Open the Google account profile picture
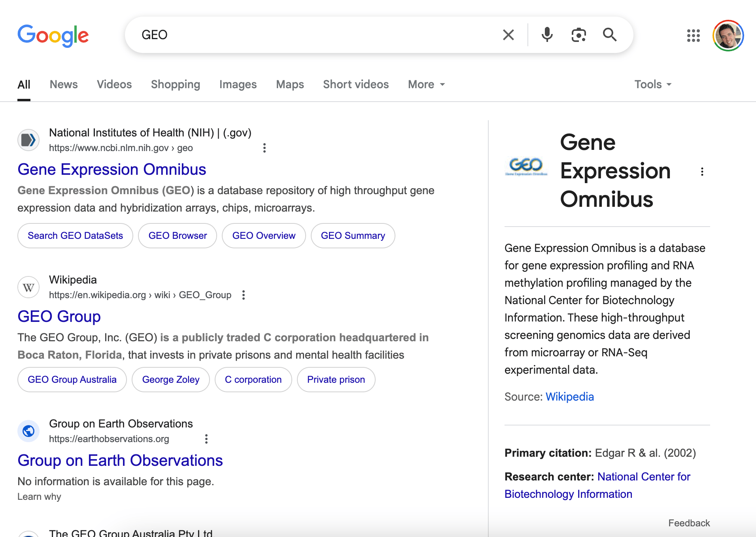 [728, 36]
